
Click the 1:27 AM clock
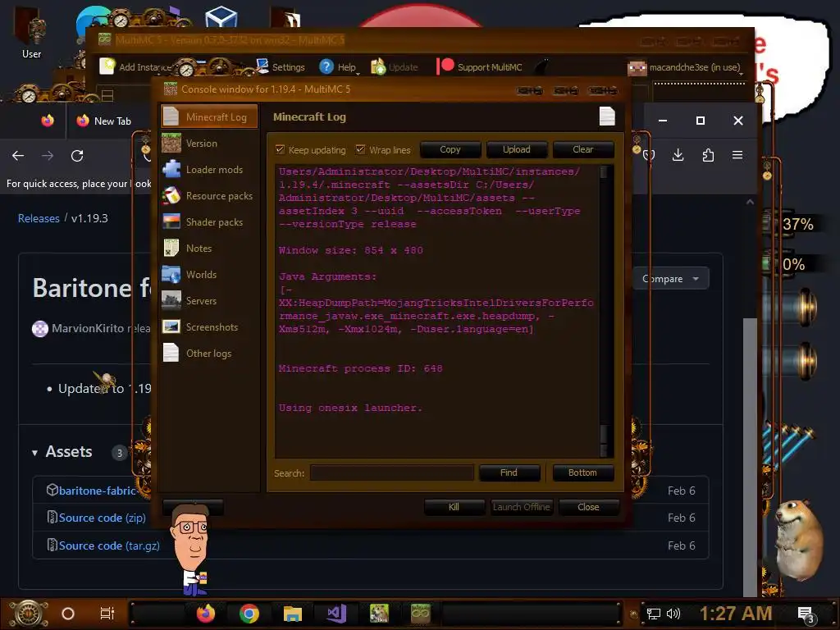[x=736, y=614]
